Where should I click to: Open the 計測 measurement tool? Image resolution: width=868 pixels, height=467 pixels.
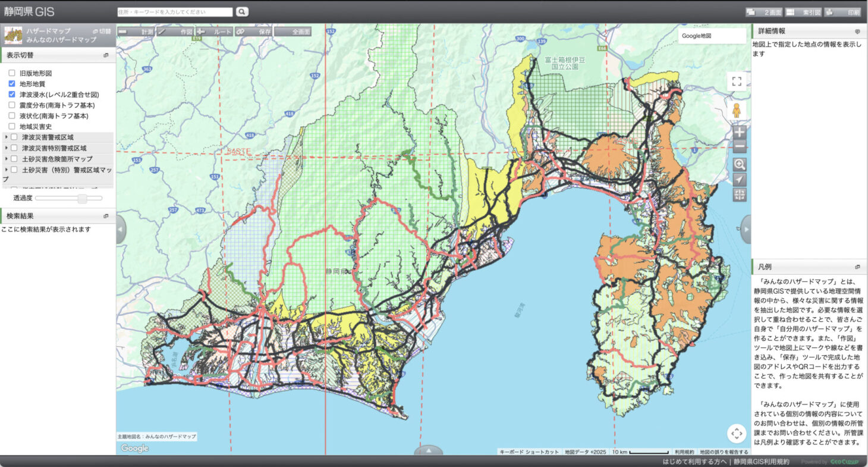point(136,32)
